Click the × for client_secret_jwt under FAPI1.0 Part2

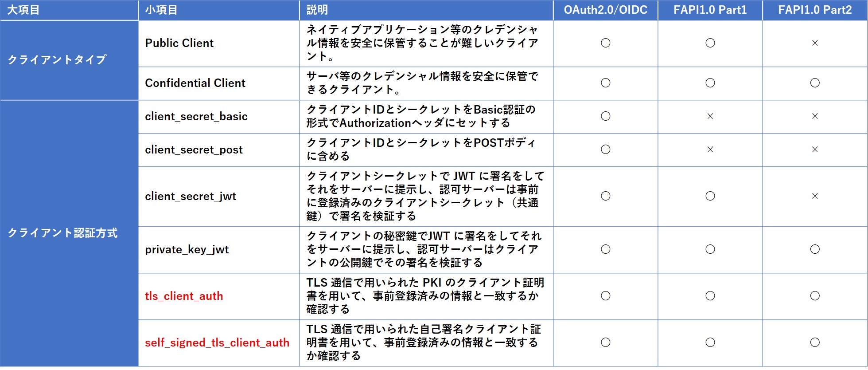(814, 196)
